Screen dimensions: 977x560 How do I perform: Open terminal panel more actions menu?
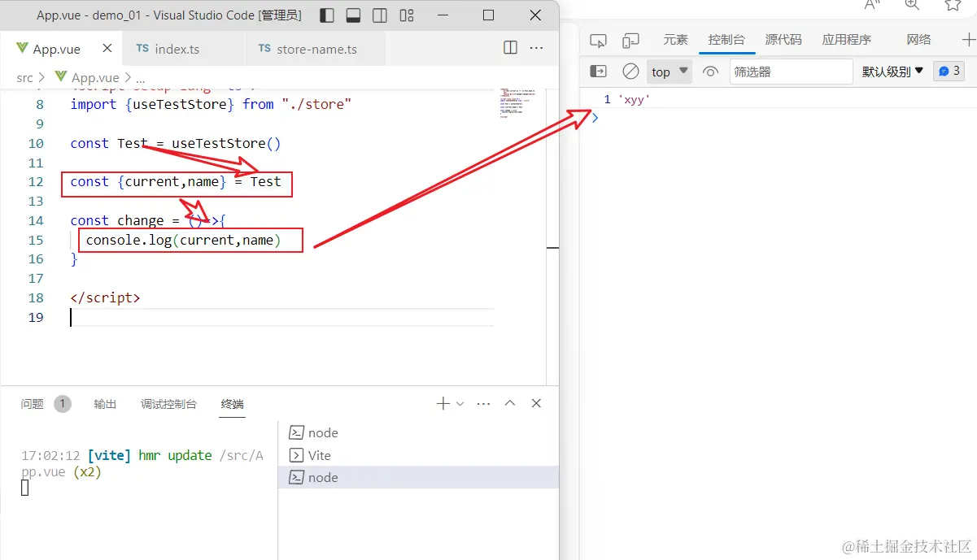[483, 403]
